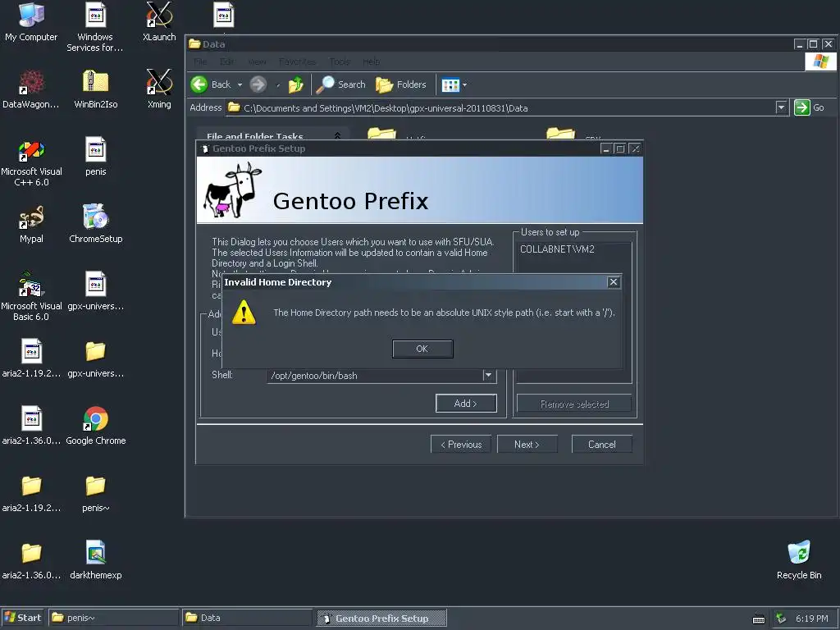840x630 pixels.
Task: Launch the XLaunch desktop shortcut
Action: (x=159, y=21)
